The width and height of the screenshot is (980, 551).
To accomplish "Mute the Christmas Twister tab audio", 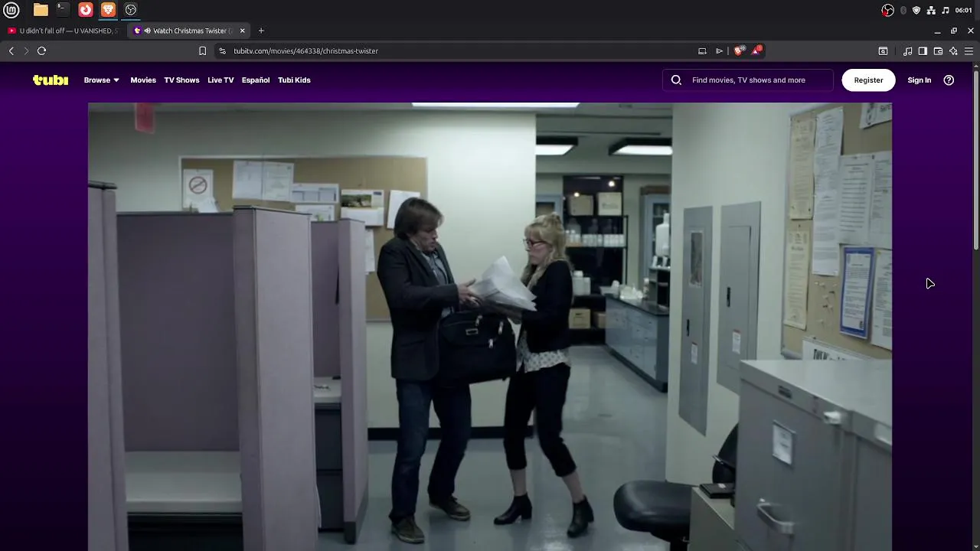I will coord(147,31).
